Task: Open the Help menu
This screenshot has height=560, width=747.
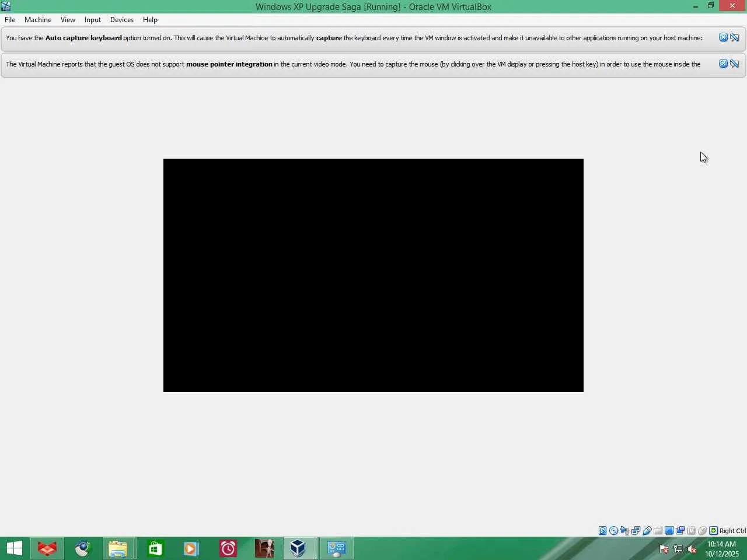Action: [150, 20]
